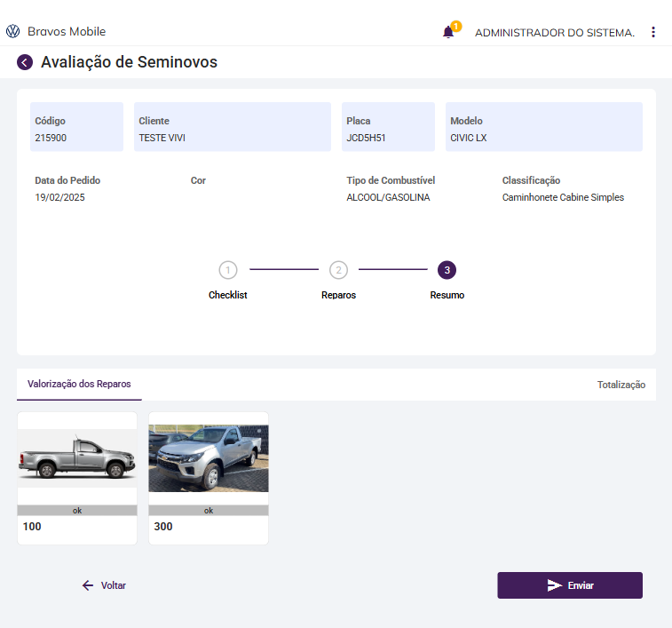This screenshot has width=672, height=628.
Task: Go to step 1 Checklist
Action: (228, 270)
